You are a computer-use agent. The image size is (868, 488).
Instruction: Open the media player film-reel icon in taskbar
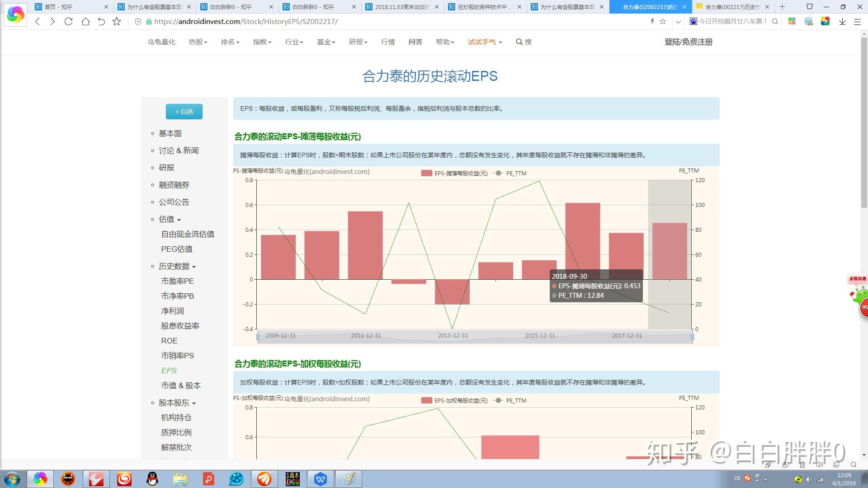coord(236,479)
